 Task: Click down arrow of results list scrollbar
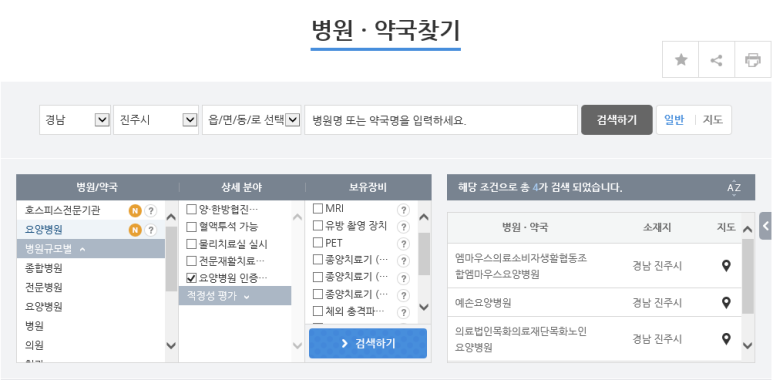[x=747, y=345]
